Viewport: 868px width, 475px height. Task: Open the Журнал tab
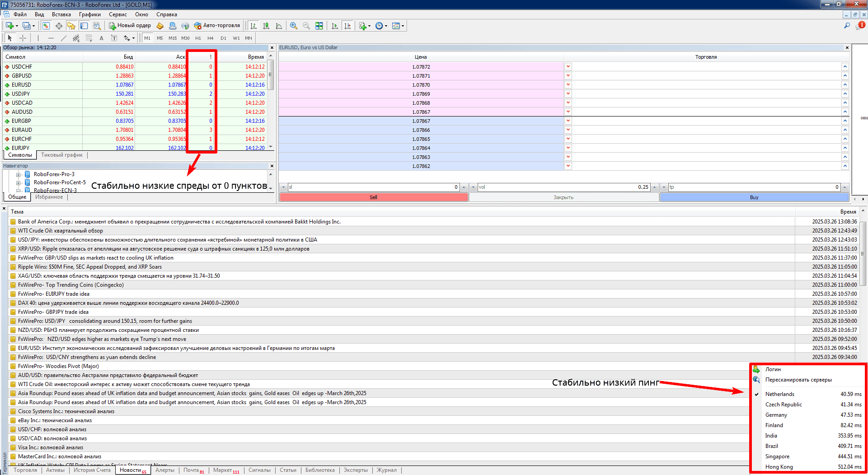387,470
